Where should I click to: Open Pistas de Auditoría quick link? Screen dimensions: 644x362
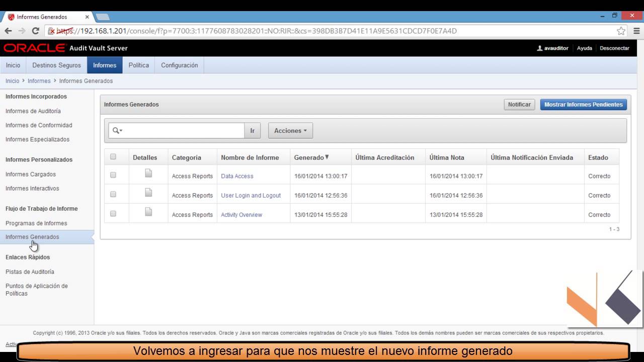(x=30, y=271)
